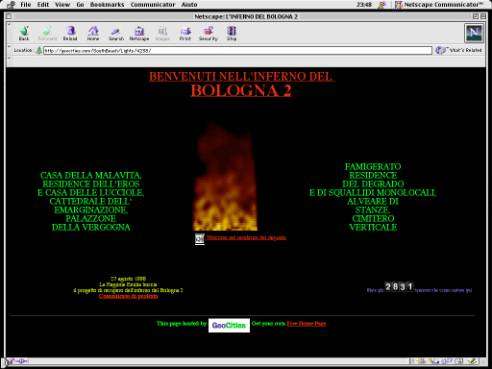Click the Stop toolbar icon
Viewport: 492px width, 369px height.
tap(231, 33)
